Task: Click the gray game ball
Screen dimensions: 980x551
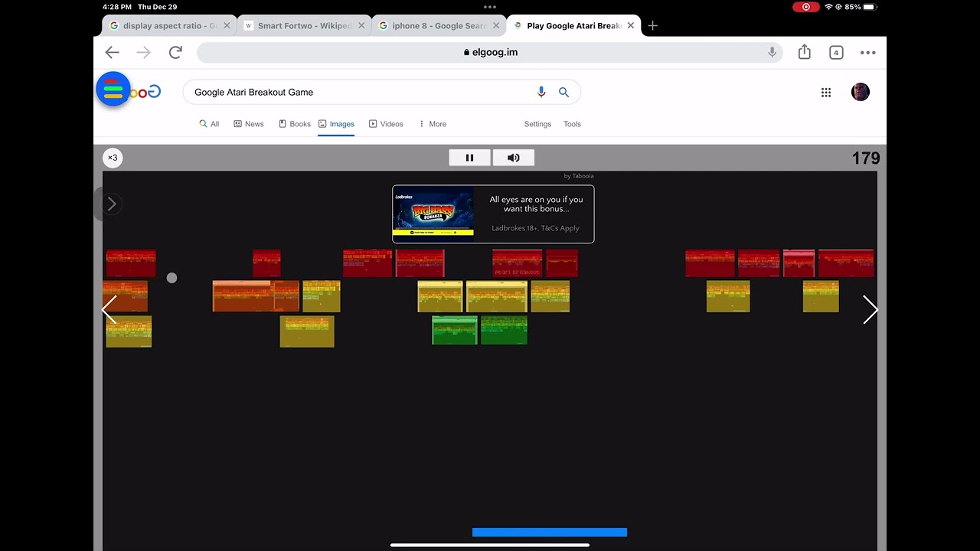Action: pyautogui.click(x=171, y=278)
